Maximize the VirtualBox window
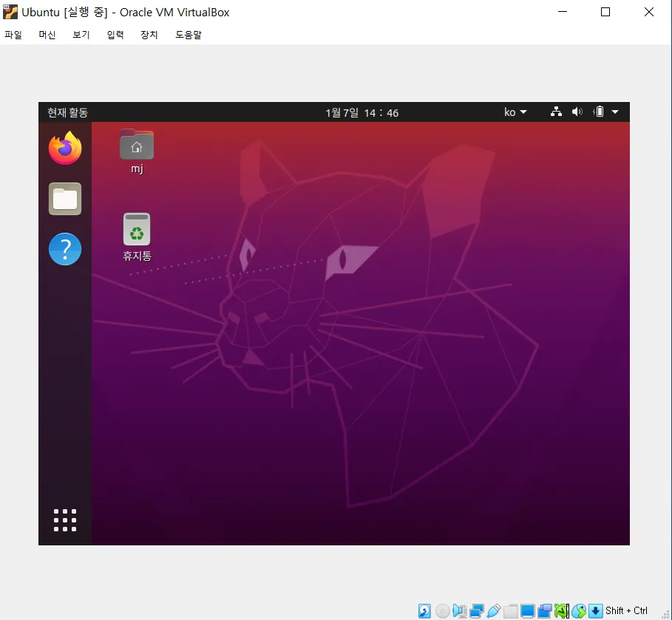 (605, 12)
